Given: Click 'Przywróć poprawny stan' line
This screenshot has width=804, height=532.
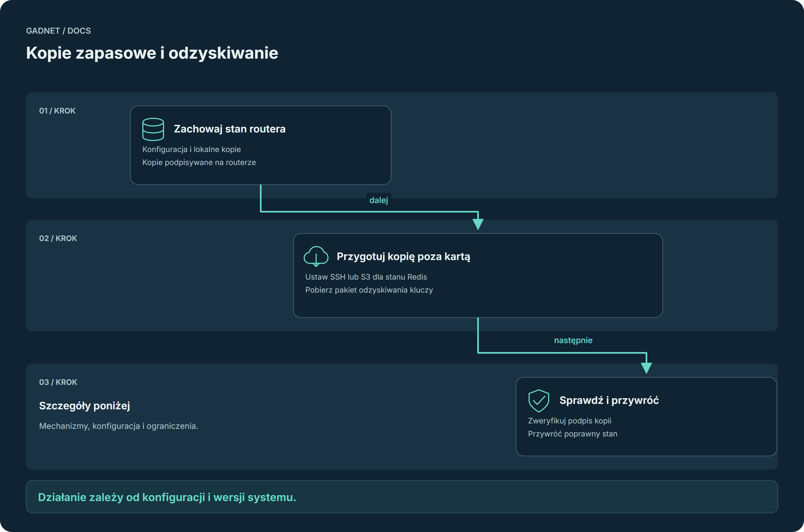Looking at the screenshot, I should (x=573, y=434).
